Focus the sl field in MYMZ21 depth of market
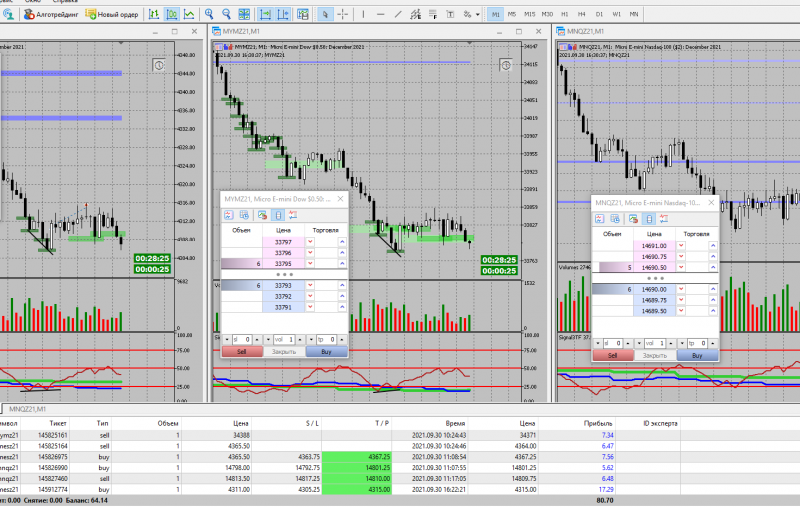This screenshot has width=800, height=507. coord(242,339)
